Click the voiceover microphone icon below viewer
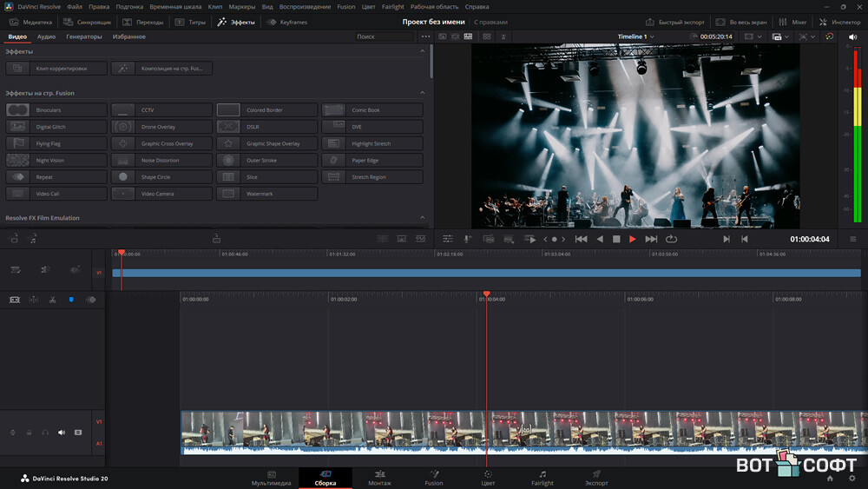Image resolution: width=868 pixels, height=489 pixels. [468, 239]
